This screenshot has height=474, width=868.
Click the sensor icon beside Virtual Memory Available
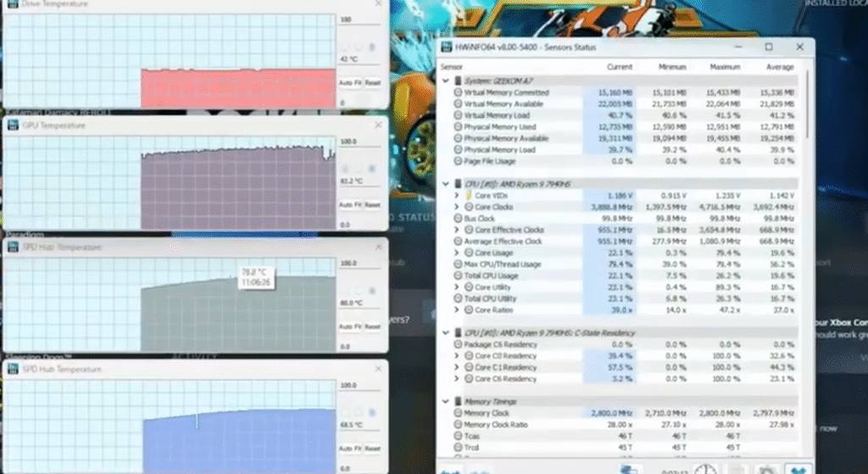pyautogui.click(x=458, y=103)
